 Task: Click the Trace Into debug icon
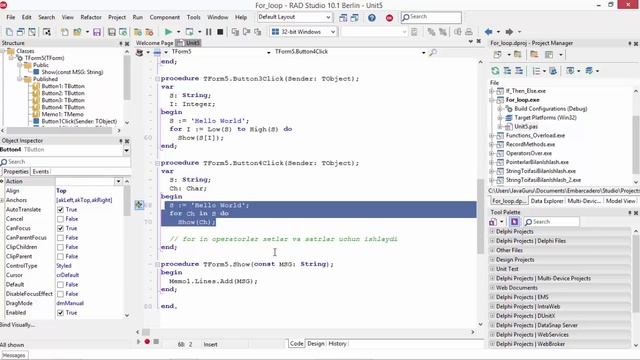235,31
